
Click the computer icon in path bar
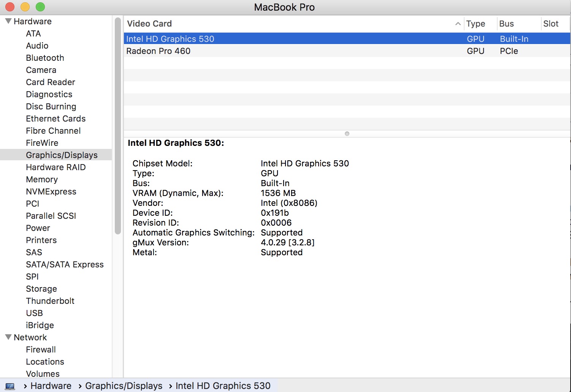(x=10, y=386)
